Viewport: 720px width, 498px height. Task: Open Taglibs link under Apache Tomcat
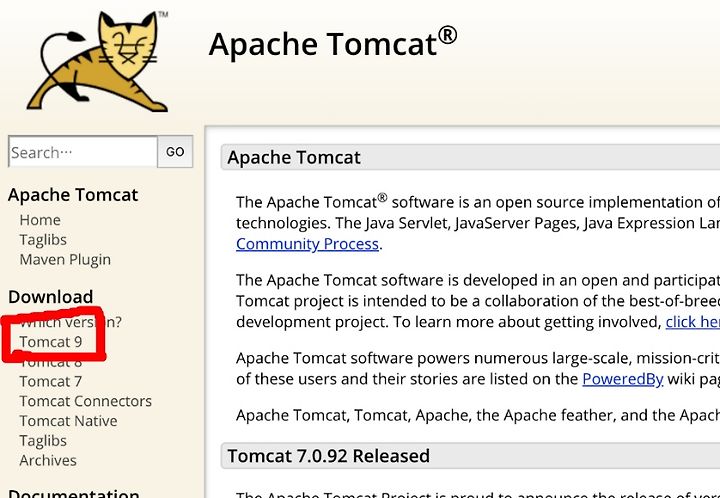pos(43,240)
